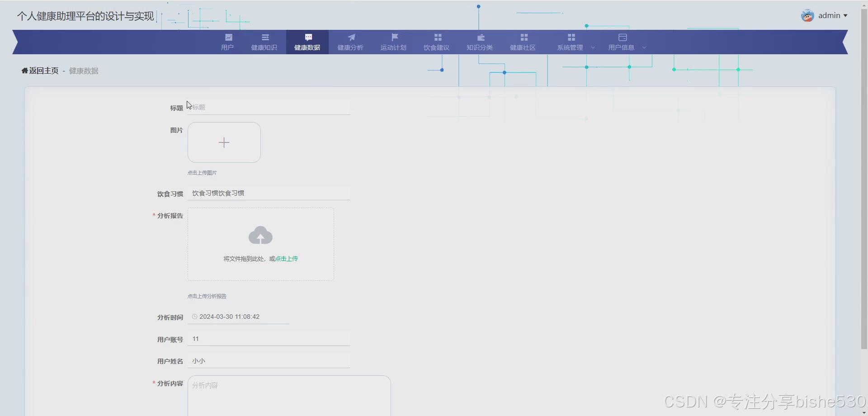Open the admin account dropdown arrow
This screenshot has width=868, height=416.
point(845,16)
